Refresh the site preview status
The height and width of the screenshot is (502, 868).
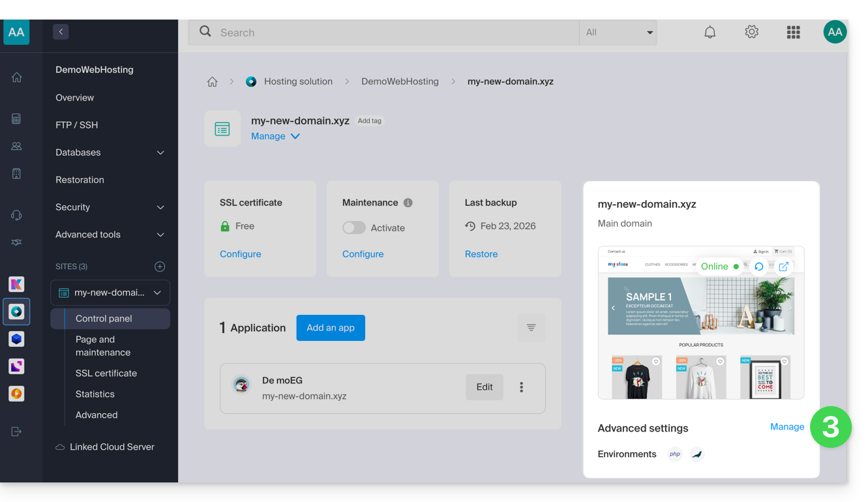[759, 267]
